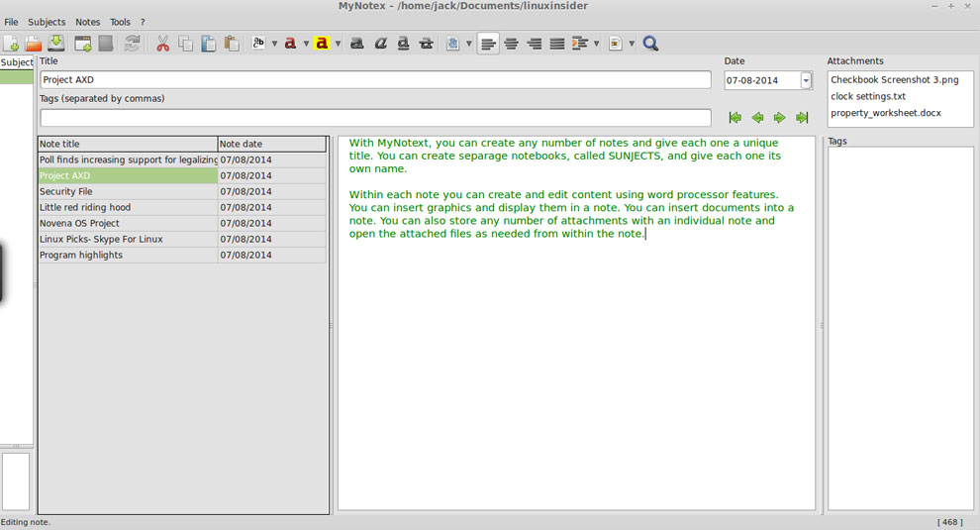Justify text alignment
980x530 pixels.
[557, 44]
